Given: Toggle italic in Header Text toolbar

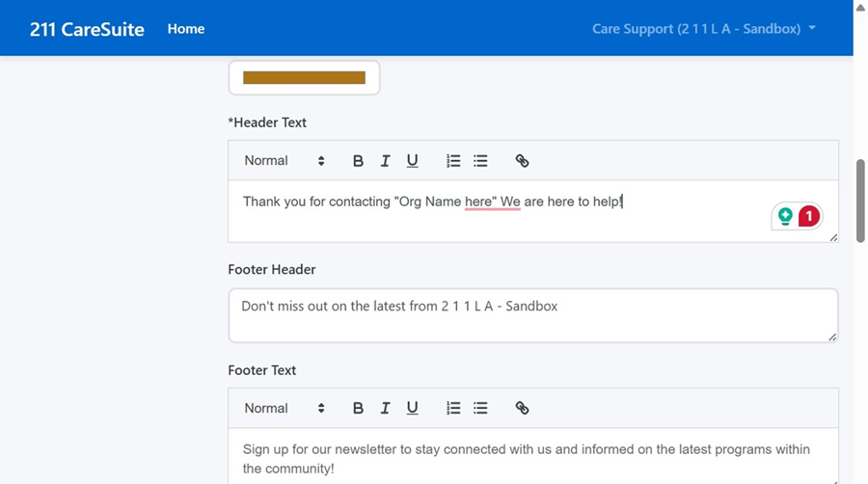Looking at the screenshot, I should (385, 161).
